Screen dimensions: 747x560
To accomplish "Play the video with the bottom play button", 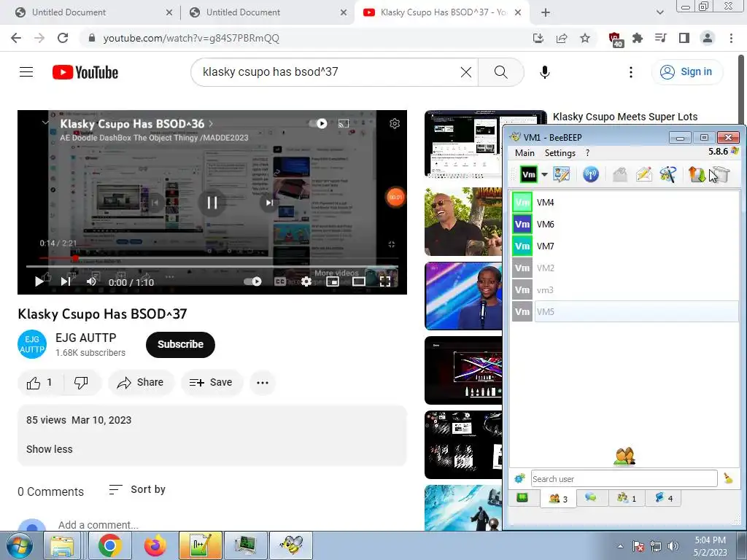I will [x=39, y=281].
